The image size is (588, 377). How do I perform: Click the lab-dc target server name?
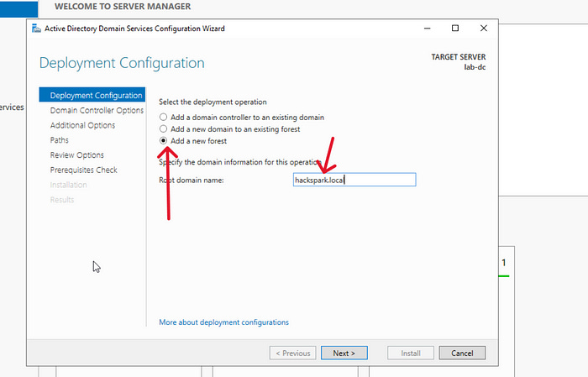475,67
